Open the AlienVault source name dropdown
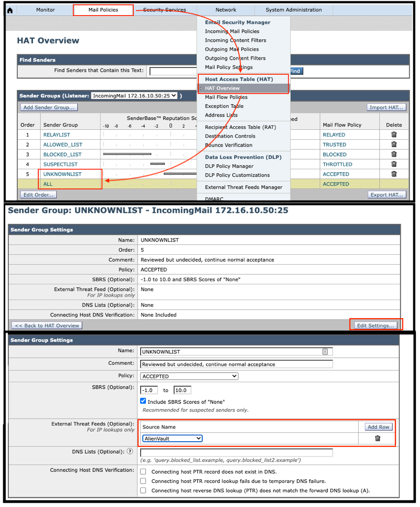420x507 pixels. [x=172, y=438]
